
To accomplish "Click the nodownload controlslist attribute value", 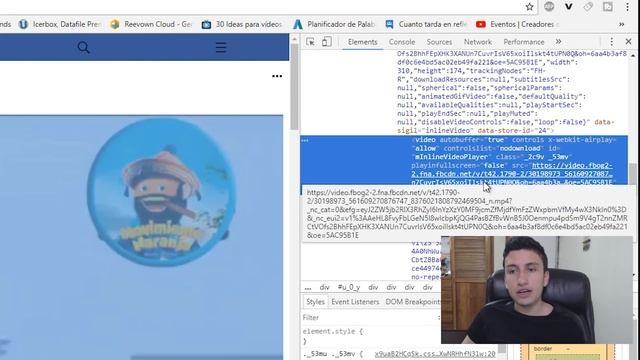I will (520, 148).
